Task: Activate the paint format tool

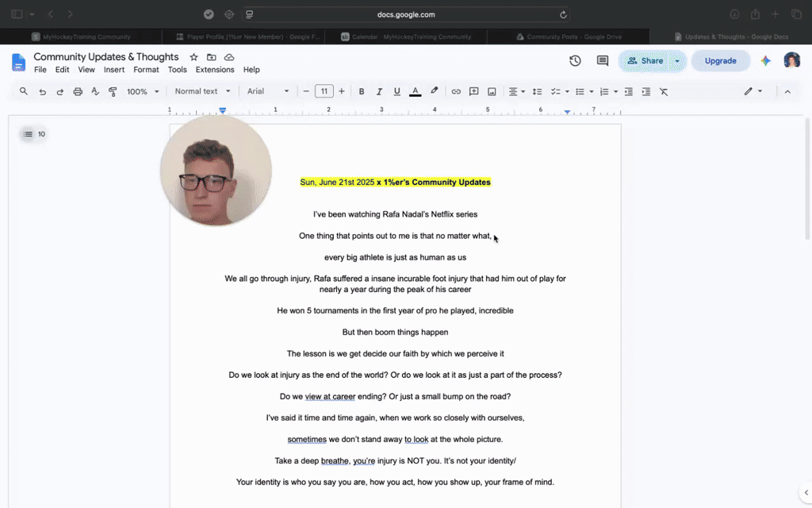Action: (113, 92)
